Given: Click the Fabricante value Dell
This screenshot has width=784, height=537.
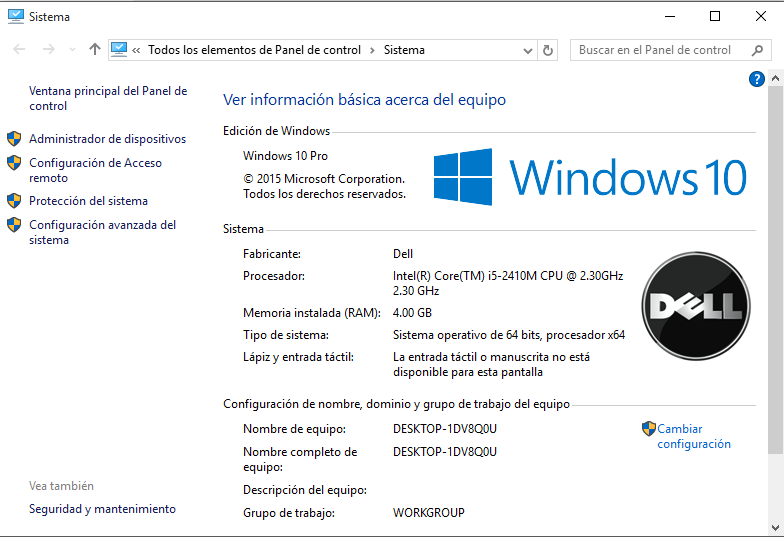Looking at the screenshot, I should click(x=403, y=254).
